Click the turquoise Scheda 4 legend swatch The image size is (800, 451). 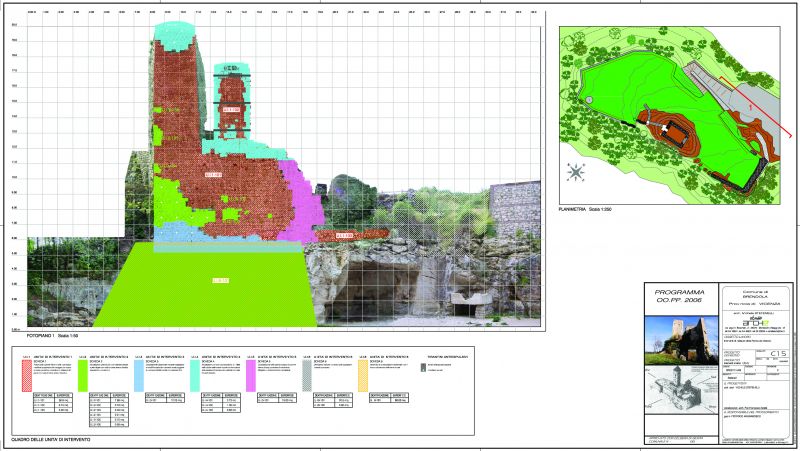pyautogui.click(x=195, y=375)
